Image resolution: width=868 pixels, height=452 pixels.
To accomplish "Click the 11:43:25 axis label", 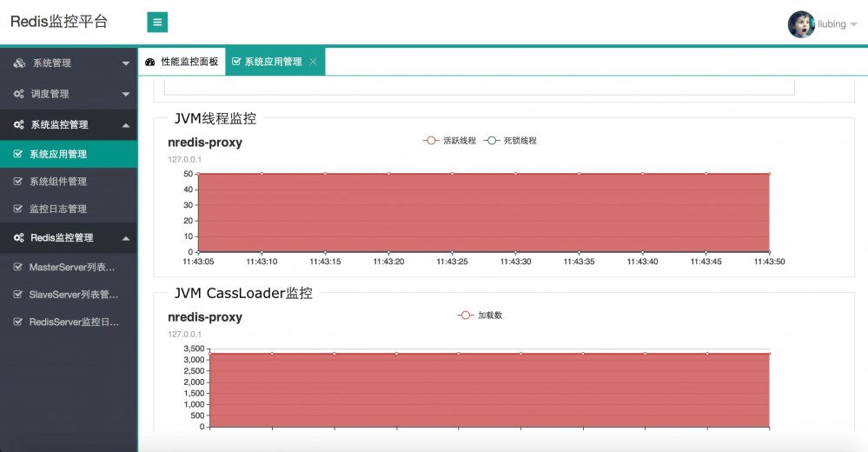I will [x=453, y=262].
